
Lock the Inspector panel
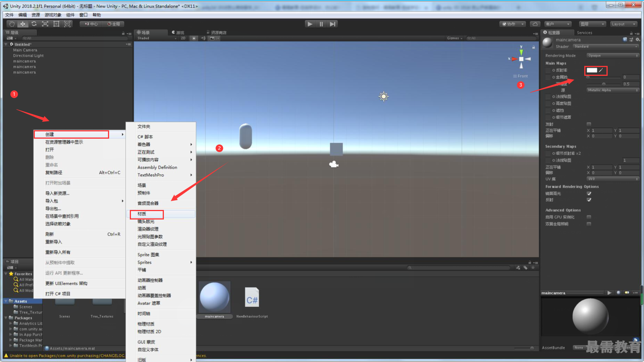(631, 33)
